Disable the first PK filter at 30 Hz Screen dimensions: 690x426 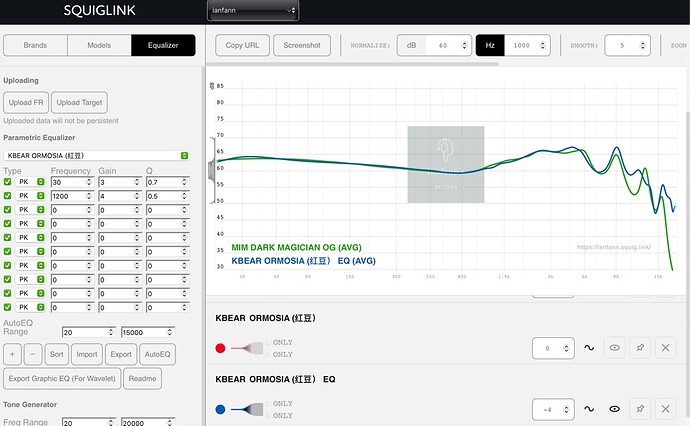[7, 182]
